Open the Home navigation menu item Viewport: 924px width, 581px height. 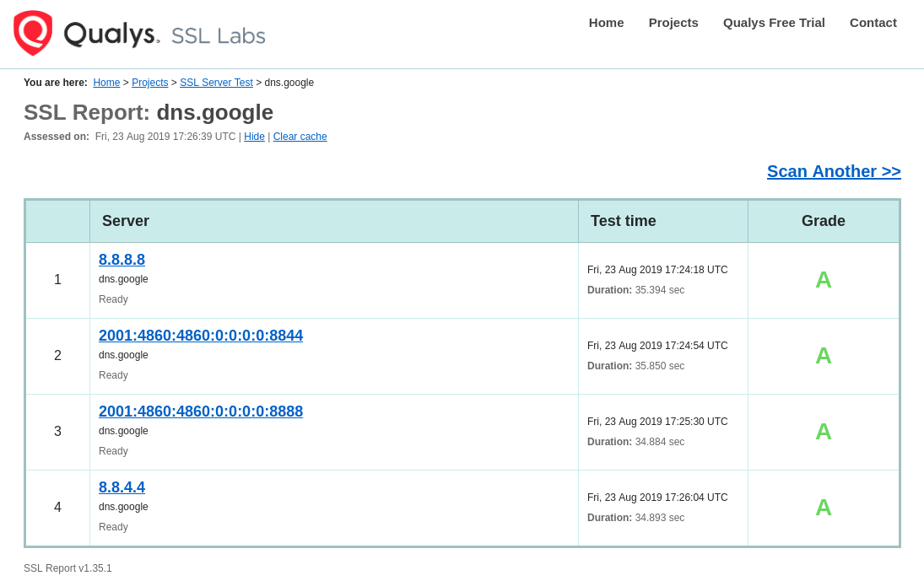[606, 23]
